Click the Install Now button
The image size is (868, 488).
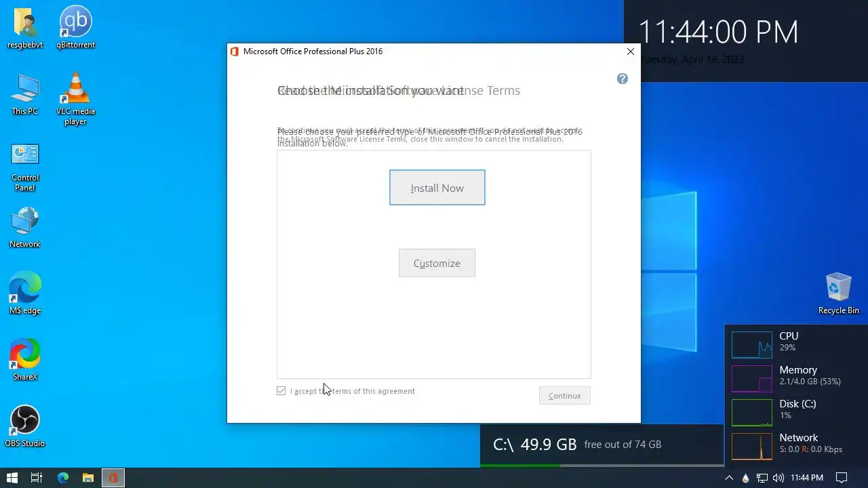click(437, 188)
